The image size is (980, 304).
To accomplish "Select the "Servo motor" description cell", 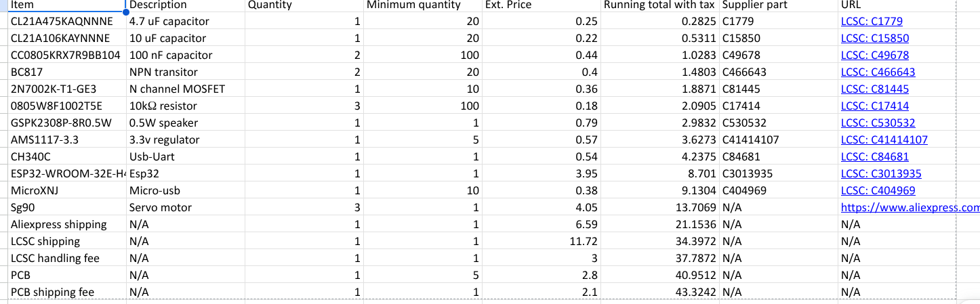I will tap(161, 208).
